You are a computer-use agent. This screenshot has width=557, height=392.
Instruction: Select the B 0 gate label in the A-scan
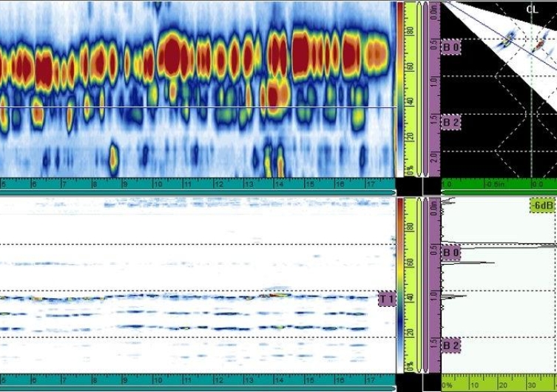pos(451,253)
